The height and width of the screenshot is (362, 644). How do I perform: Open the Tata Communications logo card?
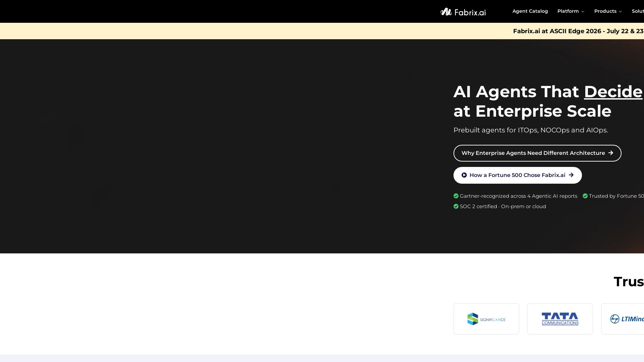pos(560,319)
